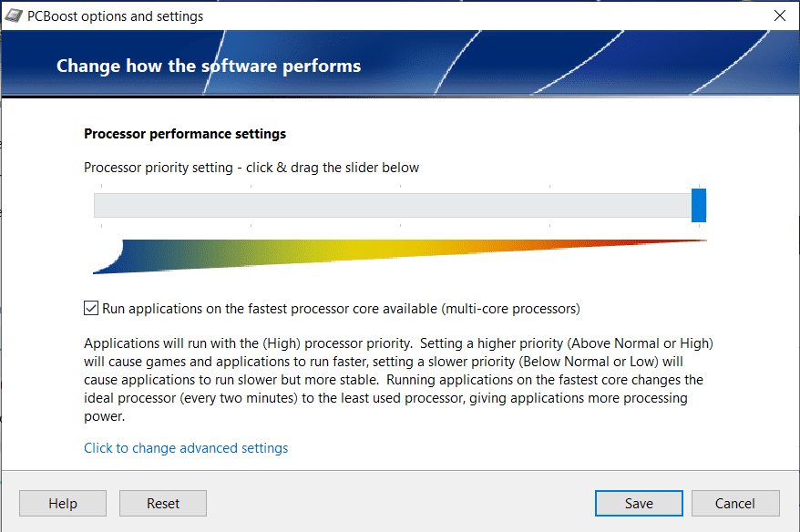Click the 'Run applications on the fastest processor core' label
Image resolution: width=800 pixels, height=532 pixels.
341,309
